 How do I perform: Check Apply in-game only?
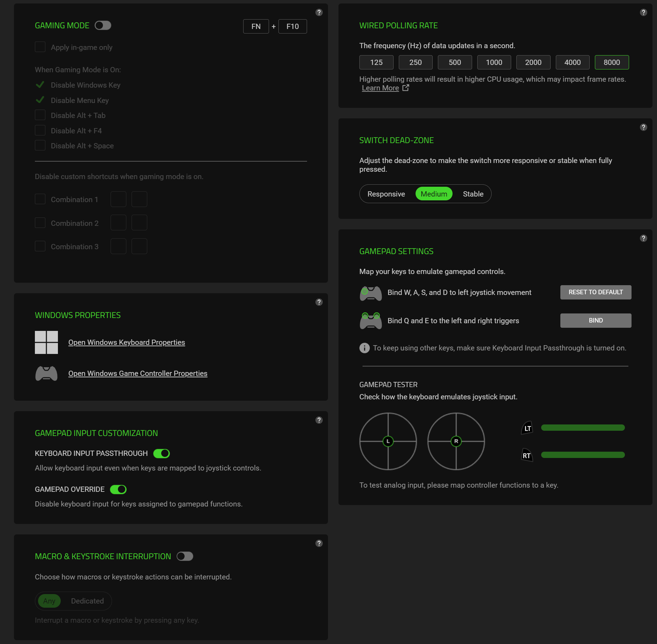tap(40, 47)
